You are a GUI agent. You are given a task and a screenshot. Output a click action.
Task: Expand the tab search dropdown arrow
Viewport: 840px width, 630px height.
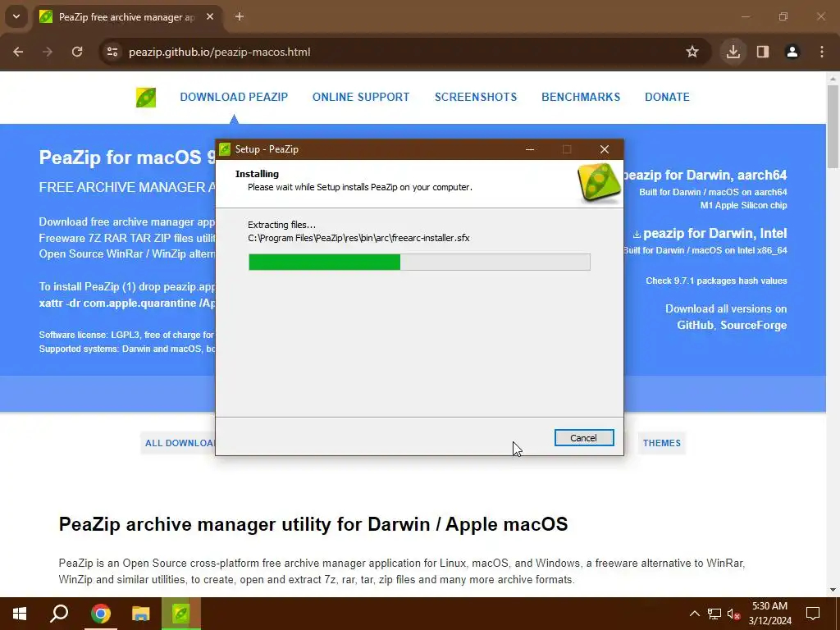coord(16,17)
